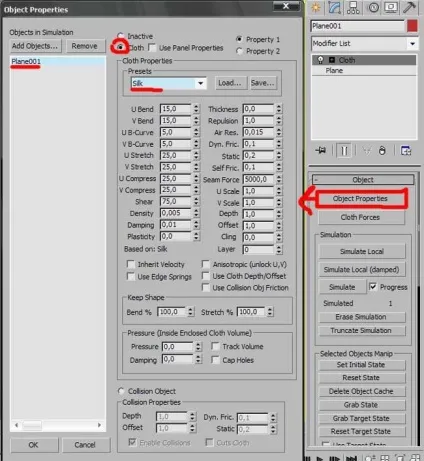The height and width of the screenshot is (461, 424).
Task: Enable Cap Holes checkbox
Action: (x=215, y=360)
